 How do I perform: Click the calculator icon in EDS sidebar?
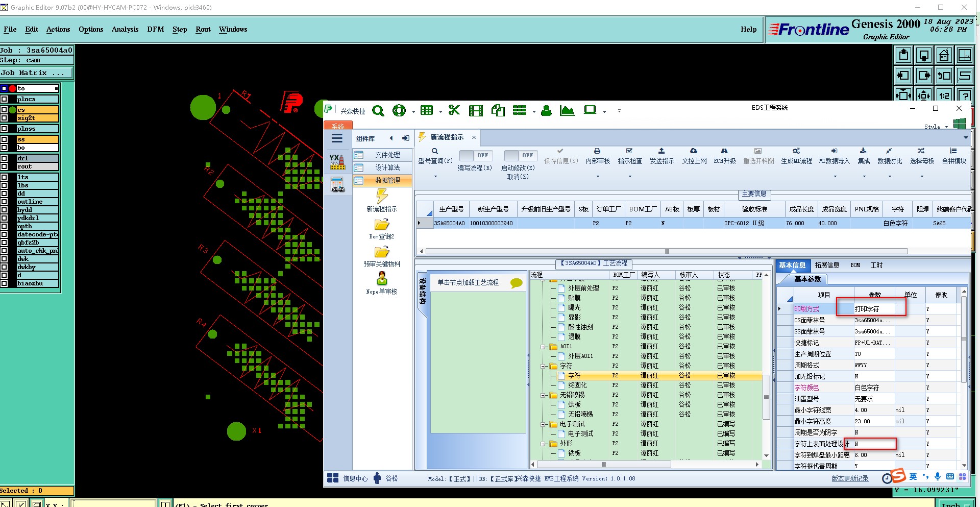coord(337,184)
